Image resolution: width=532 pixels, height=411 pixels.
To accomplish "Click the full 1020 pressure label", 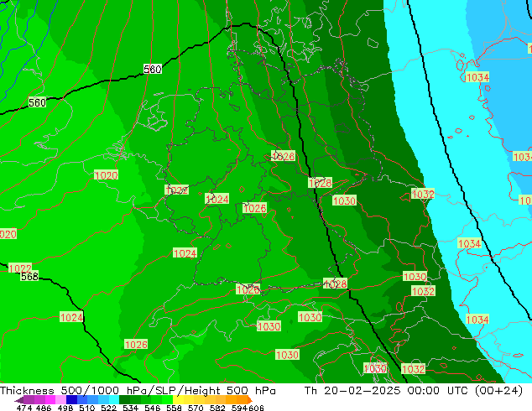I will tap(107, 175).
